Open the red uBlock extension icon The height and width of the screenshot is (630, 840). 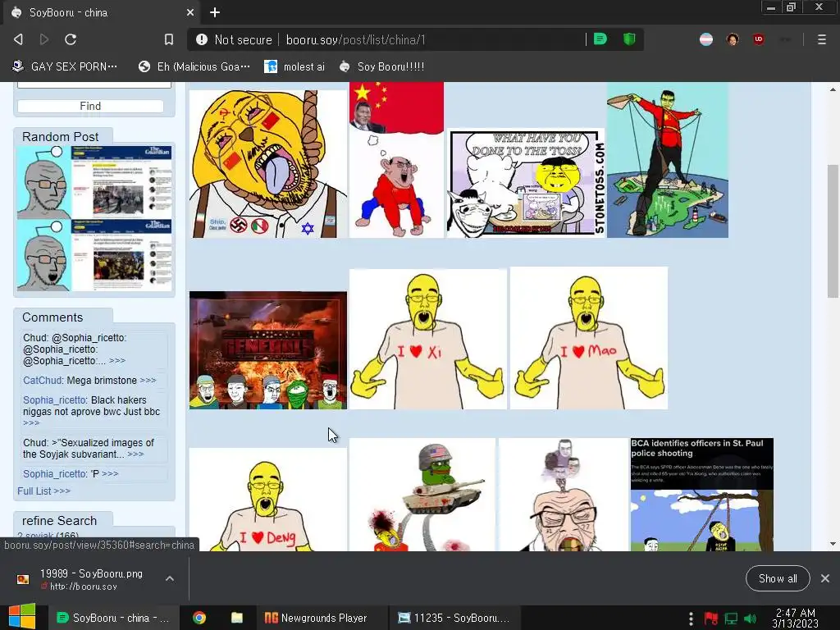pos(758,39)
